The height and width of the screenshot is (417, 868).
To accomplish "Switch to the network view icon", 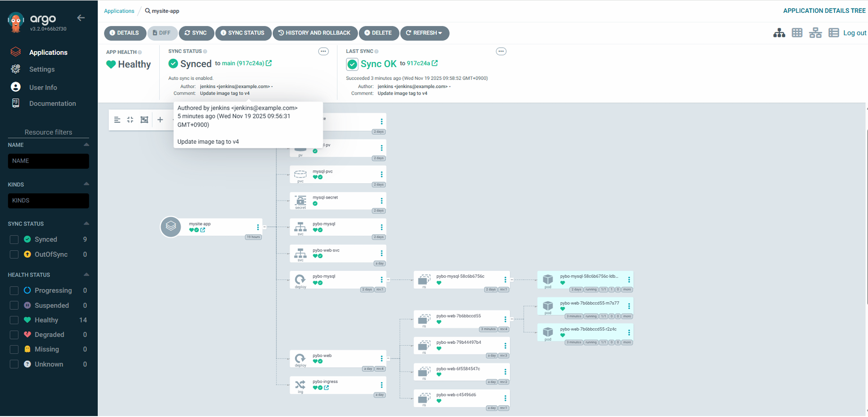I will pyautogui.click(x=815, y=33).
